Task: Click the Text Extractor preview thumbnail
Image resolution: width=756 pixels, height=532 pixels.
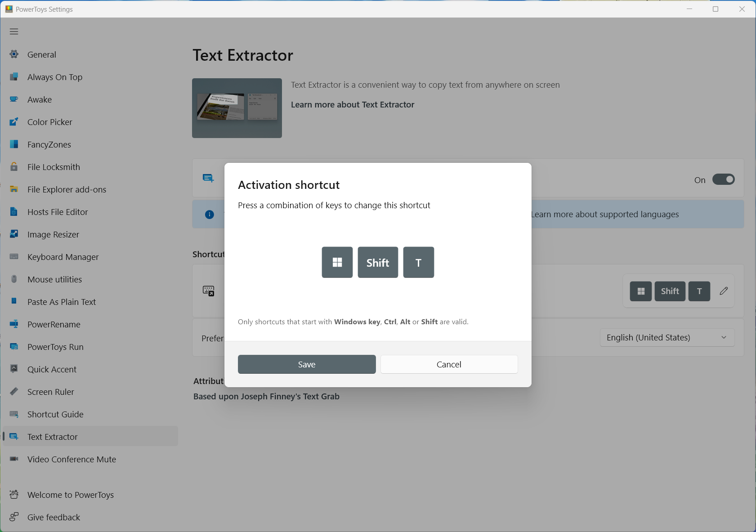Action: click(x=237, y=108)
